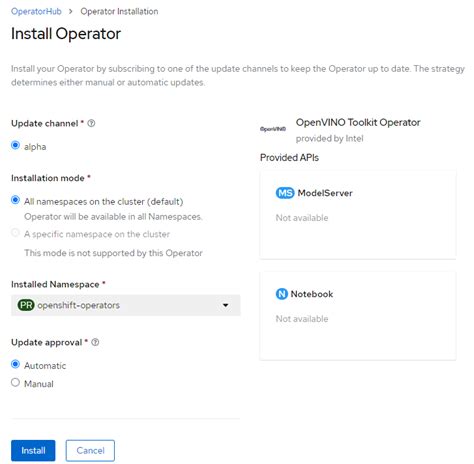Click the OpenVINO logo icon
This screenshot has height=464, width=474.
coord(273,129)
